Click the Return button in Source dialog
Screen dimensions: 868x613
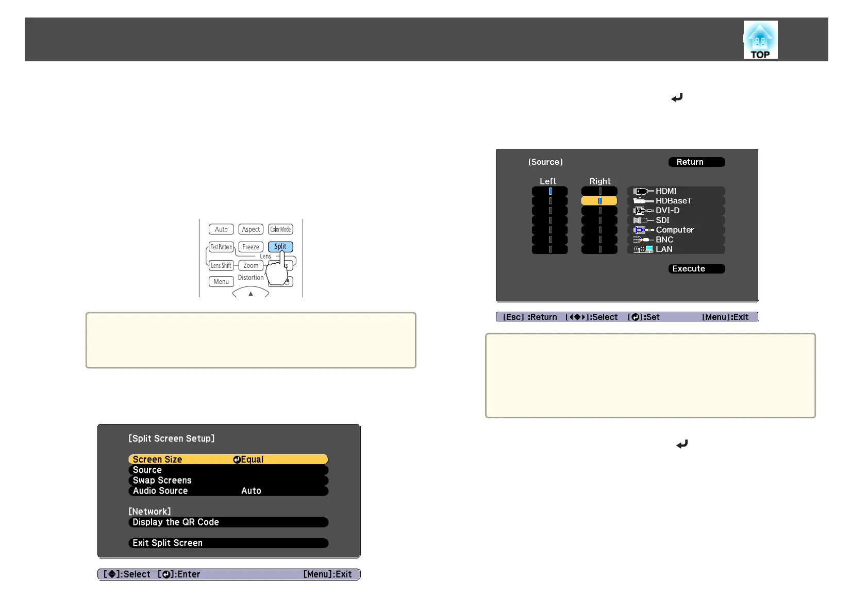(x=696, y=162)
